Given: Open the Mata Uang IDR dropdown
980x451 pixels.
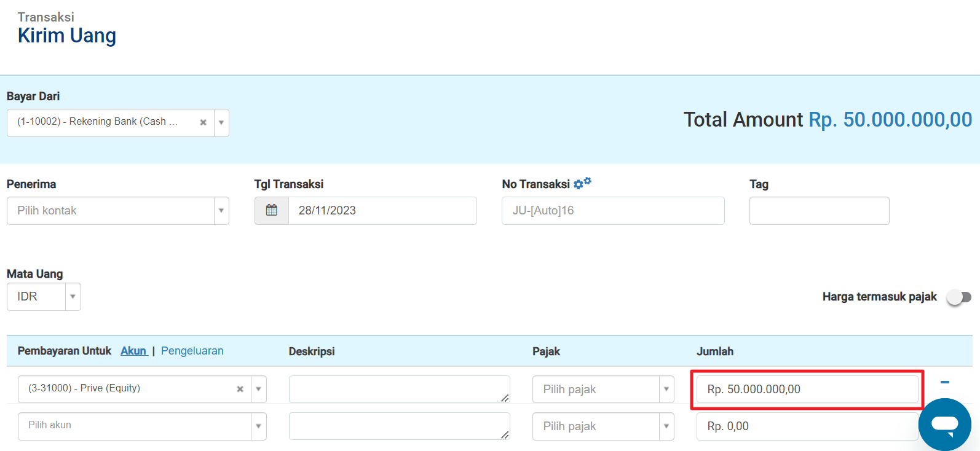Looking at the screenshot, I should coord(44,297).
